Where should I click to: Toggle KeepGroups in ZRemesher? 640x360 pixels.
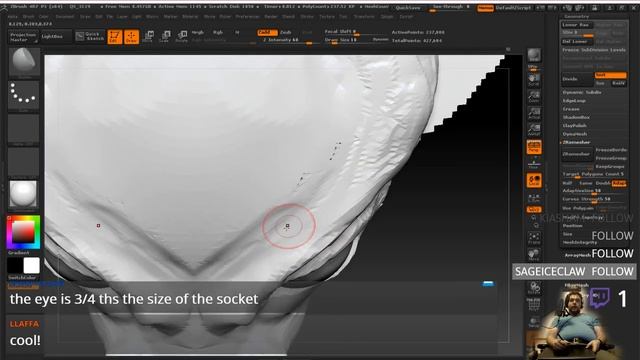pos(610,166)
